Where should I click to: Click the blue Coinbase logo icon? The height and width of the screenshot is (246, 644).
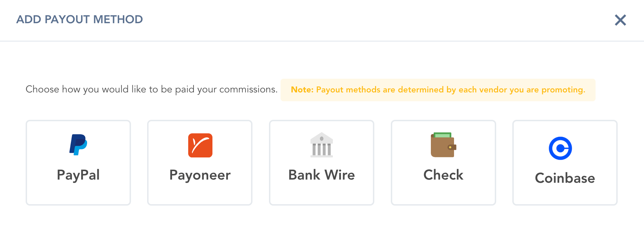(560, 148)
